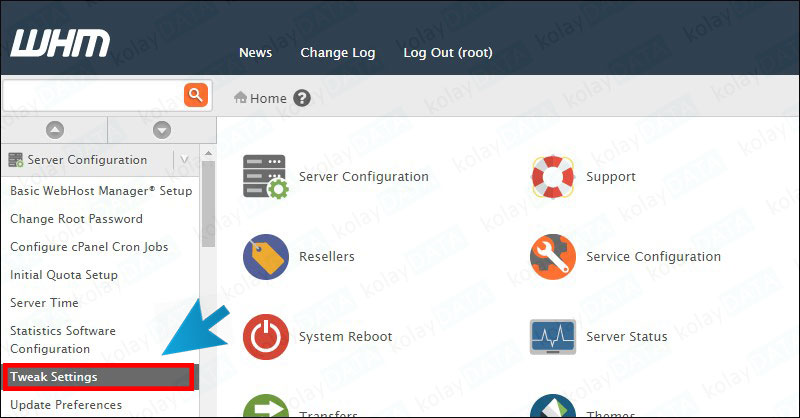Expand all sidebar sections with down arrow
The height and width of the screenshot is (418, 800).
(x=161, y=129)
